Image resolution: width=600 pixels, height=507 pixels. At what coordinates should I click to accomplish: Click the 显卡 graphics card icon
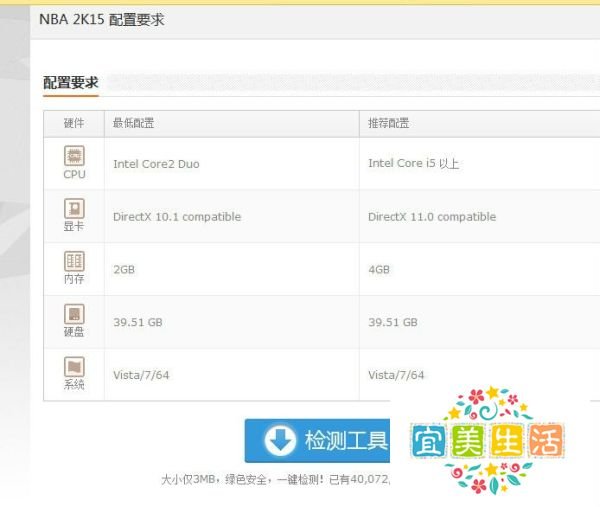[74, 209]
